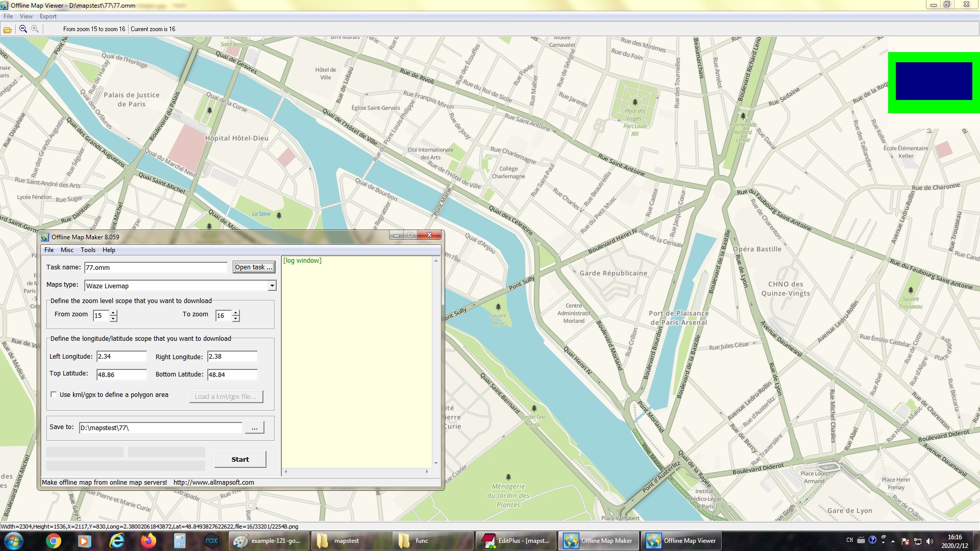Click the blue help tray icon

pos(872,540)
